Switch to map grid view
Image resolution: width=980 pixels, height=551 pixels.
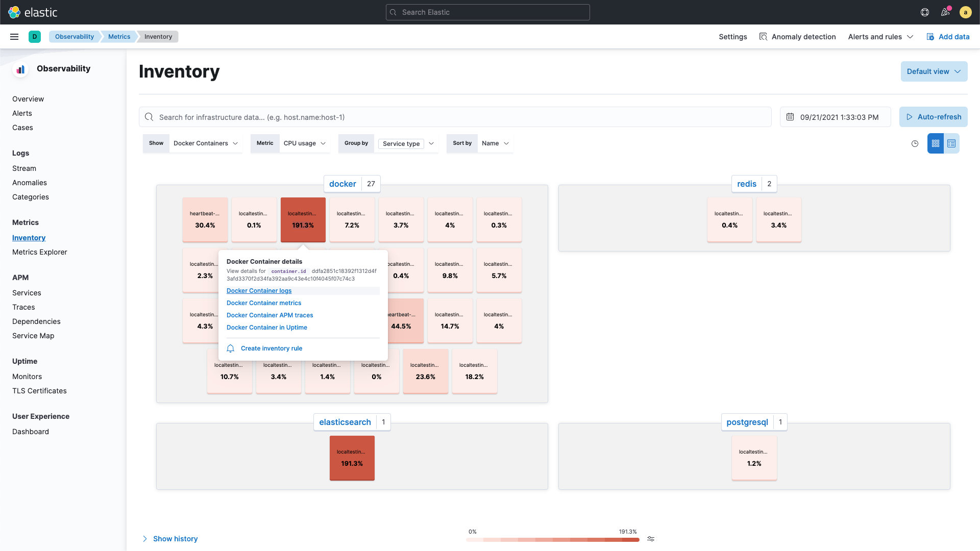936,144
